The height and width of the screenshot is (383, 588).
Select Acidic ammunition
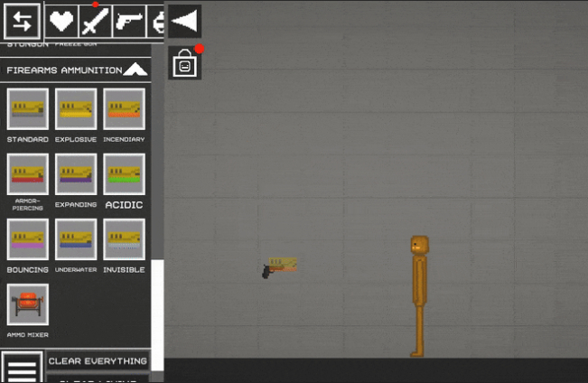click(x=124, y=174)
